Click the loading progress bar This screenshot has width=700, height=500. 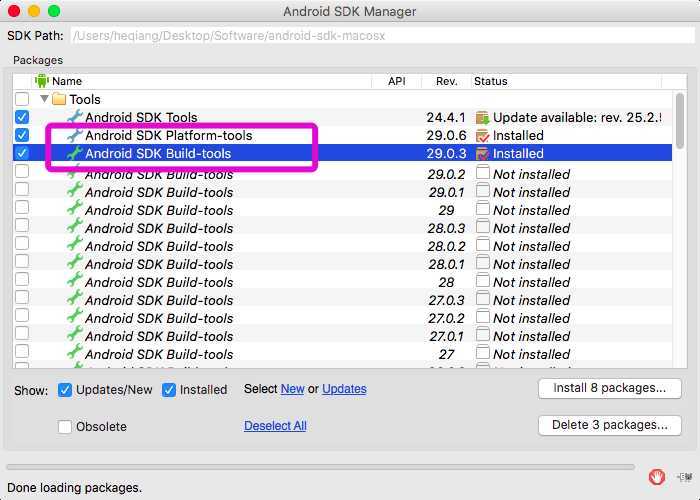point(321,467)
